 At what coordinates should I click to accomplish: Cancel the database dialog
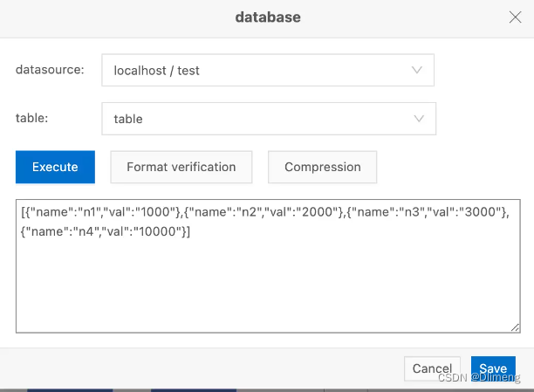[x=432, y=368]
